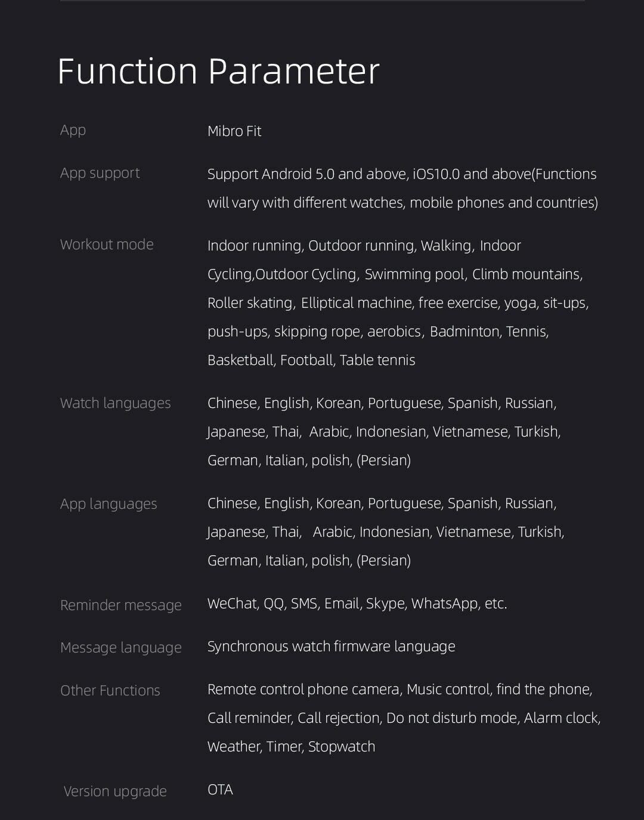
Task: Click the WeChat, QQ, SMS reminder list
Action: pos(357,604)
